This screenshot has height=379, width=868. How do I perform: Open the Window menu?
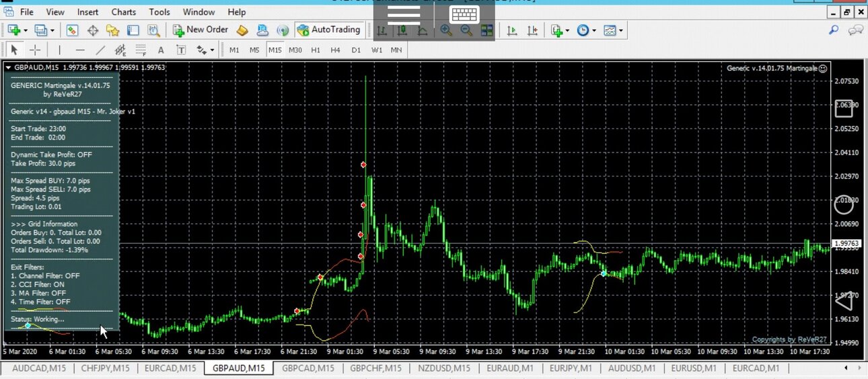pos(198,12)
